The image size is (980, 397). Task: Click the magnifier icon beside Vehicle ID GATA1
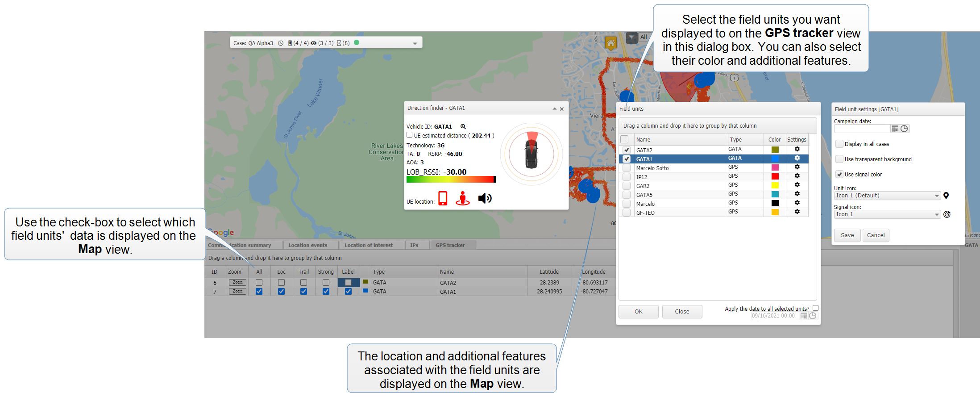pyautogui.click(x=463, y=127)
